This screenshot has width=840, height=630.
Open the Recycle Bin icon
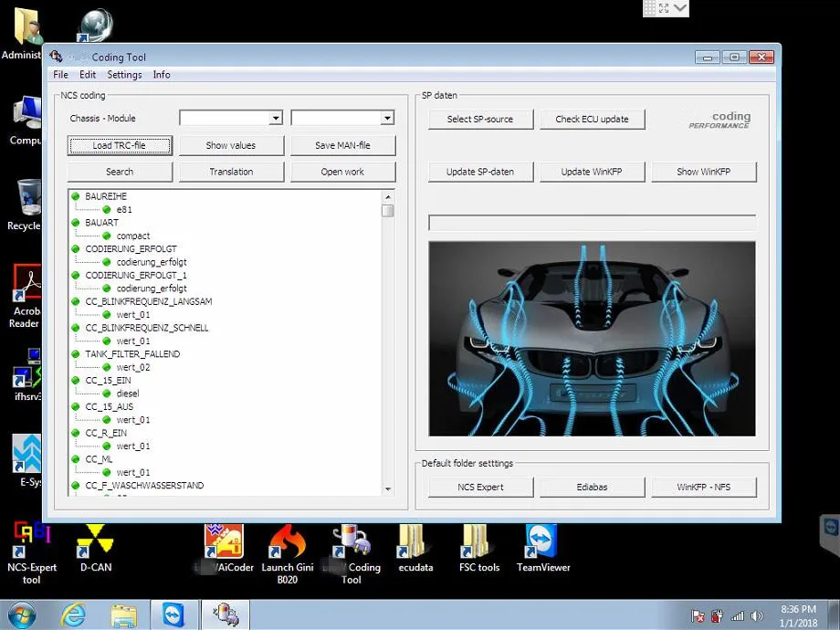click(25, 205)
